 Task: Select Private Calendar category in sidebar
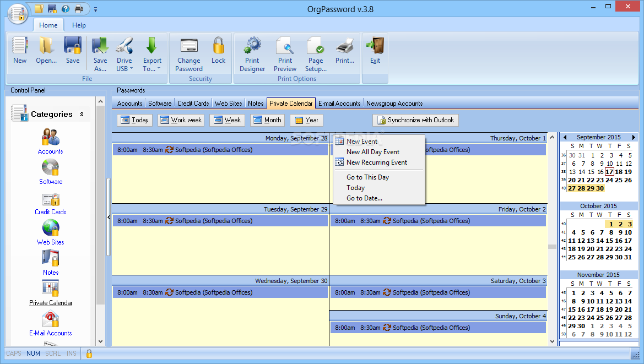point(51,293)
